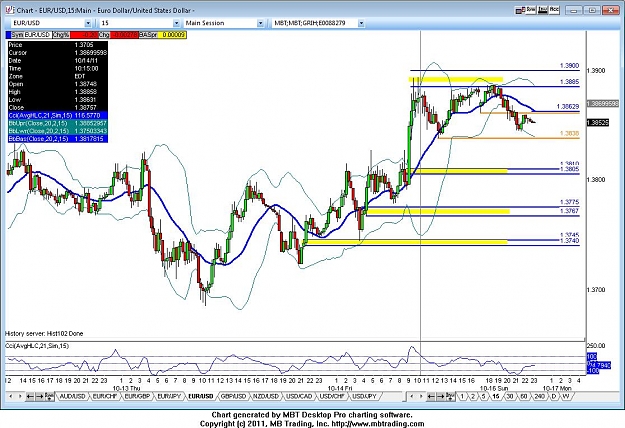Select the 30 minute interval tab
The width and height of the screenshot is (625, 428).
[x=510, y=397]
